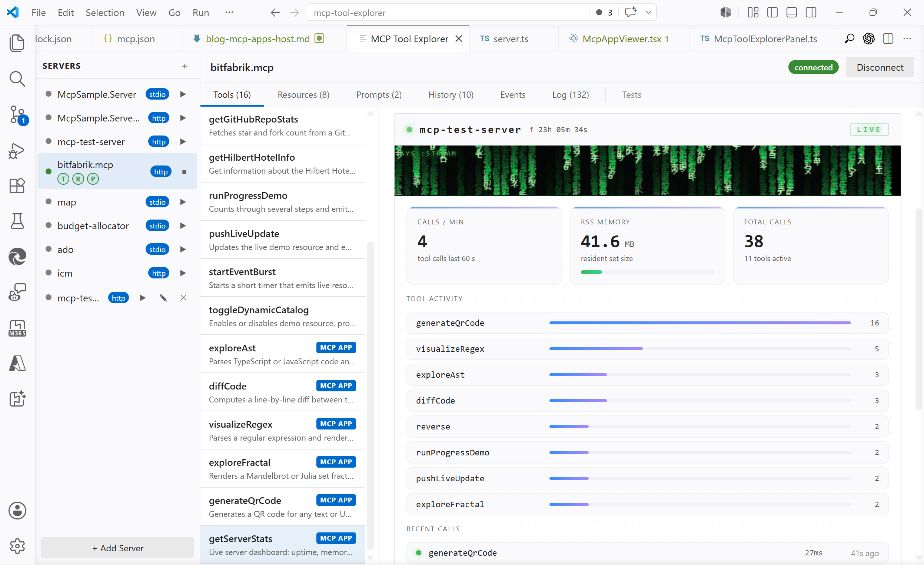
Task: Open the Azure view in the activity bar
Action: [x=17, y=363]
